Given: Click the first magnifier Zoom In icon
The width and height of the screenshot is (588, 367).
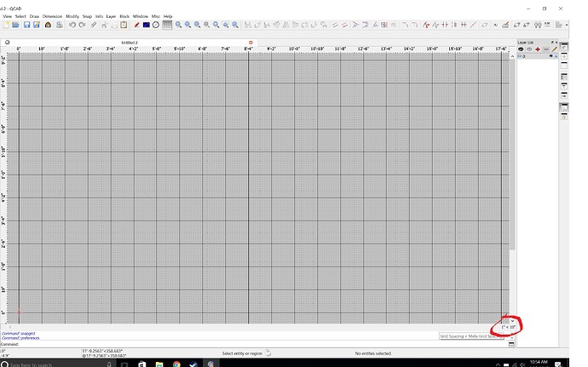Looking at the screenshot, I should (178, 25).
